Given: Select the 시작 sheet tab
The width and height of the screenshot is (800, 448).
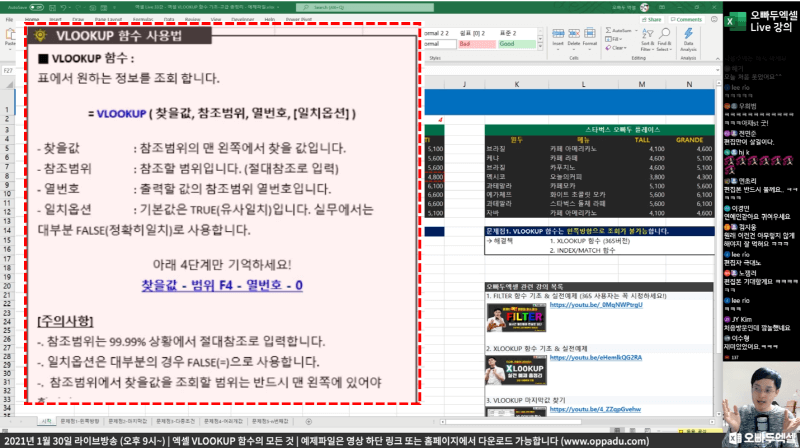Looking at the screenshot, I should (x=46, y=421).
